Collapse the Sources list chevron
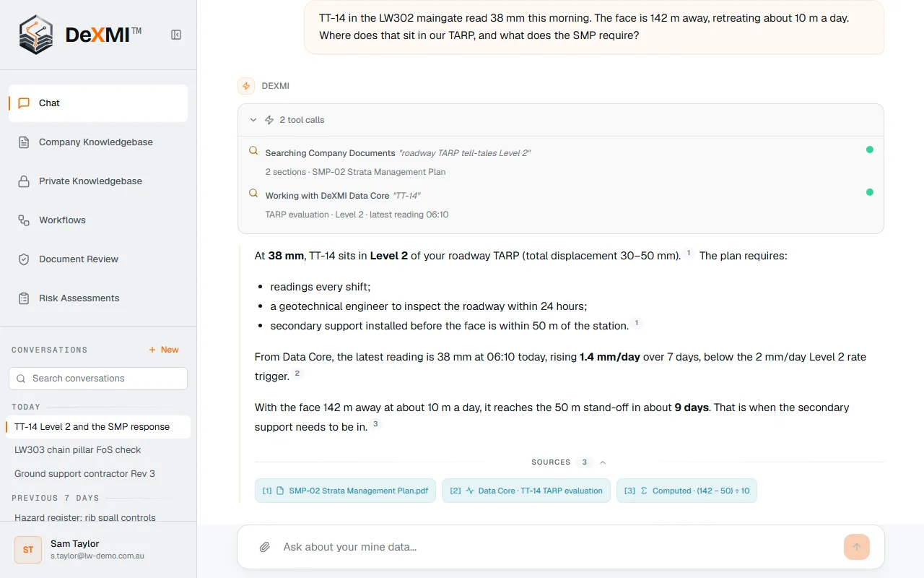The height and width of the screenshot is (578, 924). (603, 462)
